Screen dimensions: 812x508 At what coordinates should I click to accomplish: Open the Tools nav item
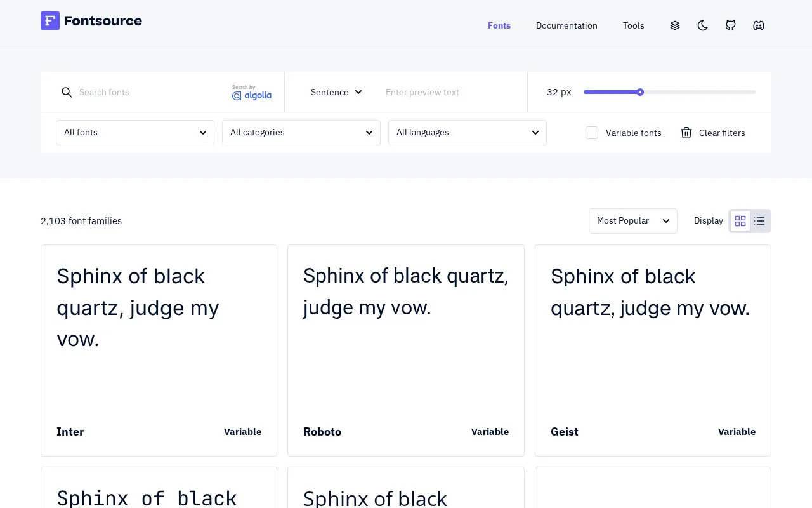tap(634, 25)
